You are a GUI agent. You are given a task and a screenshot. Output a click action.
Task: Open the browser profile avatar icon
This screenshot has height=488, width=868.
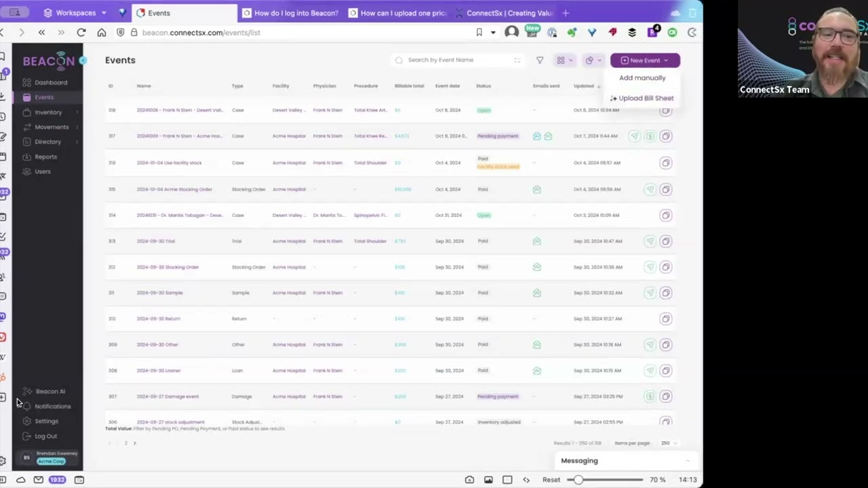pos(511,33)
